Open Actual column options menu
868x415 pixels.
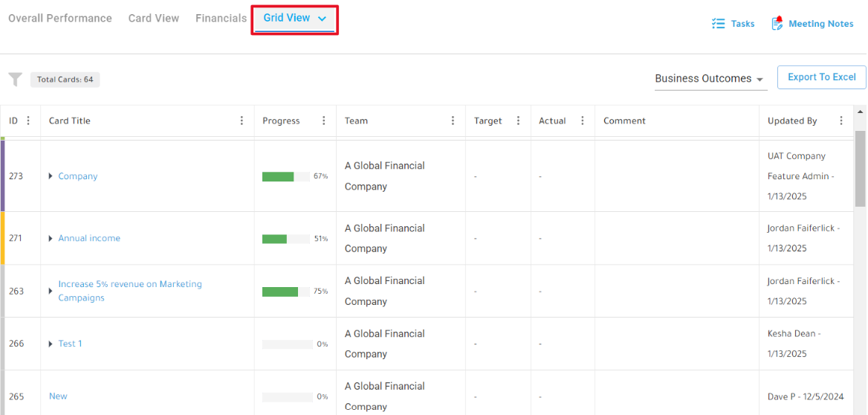tap(582, 120)
